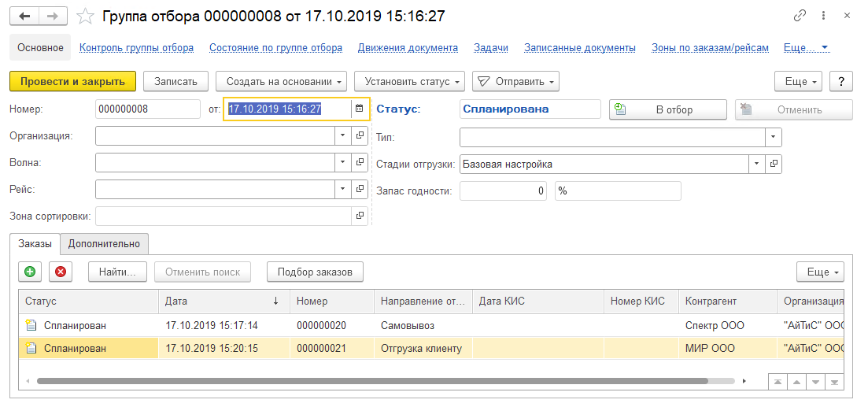The height and width of the screenshot is (407, 868).
Task: Select the cell Спектр ООО
Action: (x=728, y=326)
